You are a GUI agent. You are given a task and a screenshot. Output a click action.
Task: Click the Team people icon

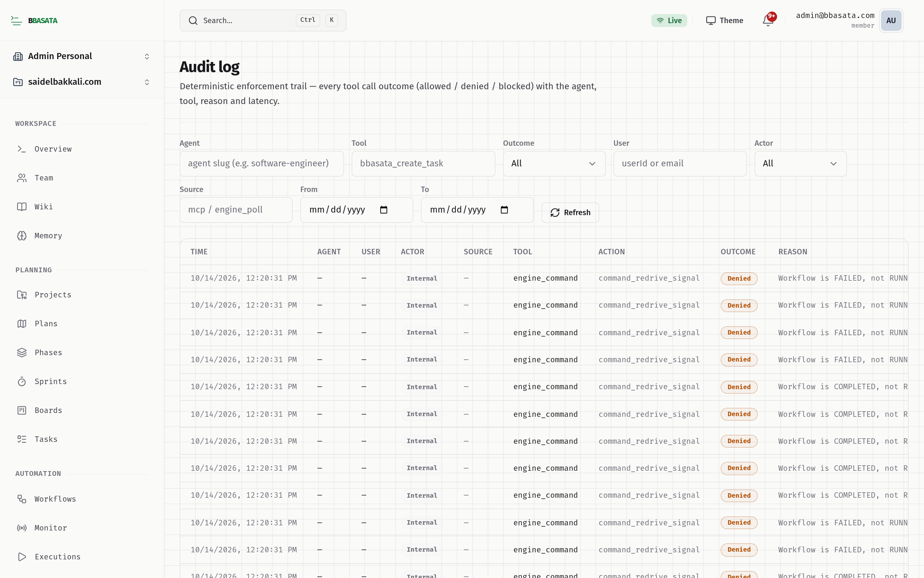pyautogui.click(x=22, y=178)
